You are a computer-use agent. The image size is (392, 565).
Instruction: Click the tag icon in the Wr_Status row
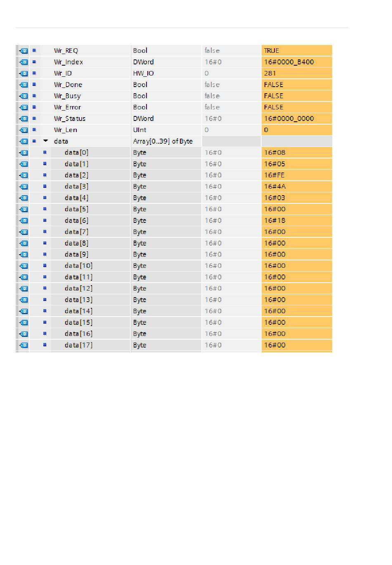point(24,118)
